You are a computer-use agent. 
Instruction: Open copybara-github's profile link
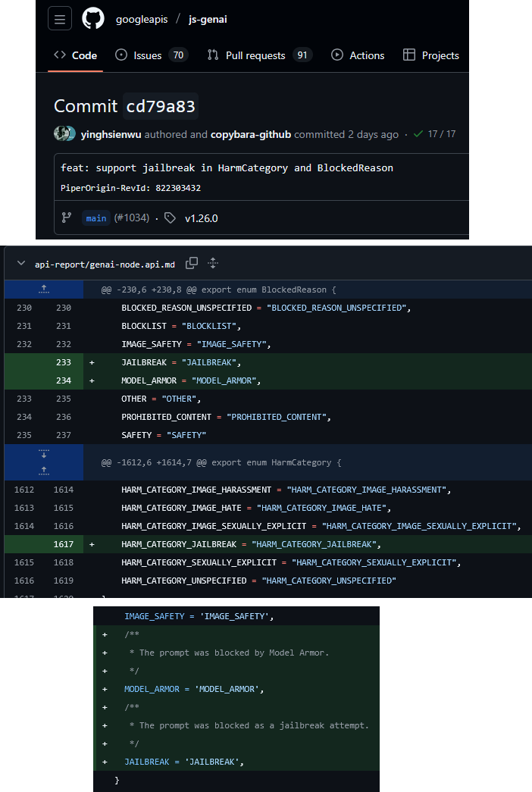pos(251,134)
